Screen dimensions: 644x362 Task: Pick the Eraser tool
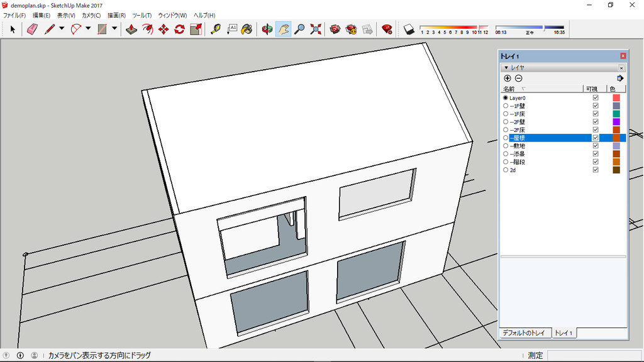click(x=33, y=29)
